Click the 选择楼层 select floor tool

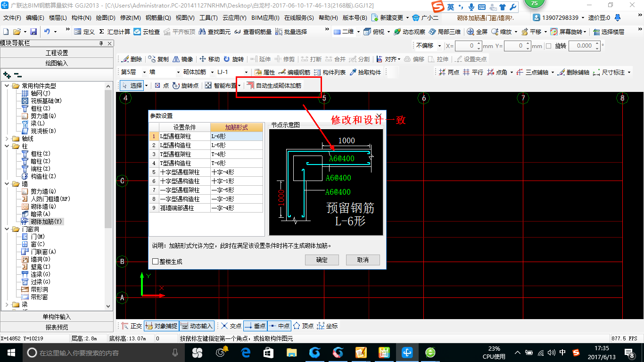tap(609, 32)
